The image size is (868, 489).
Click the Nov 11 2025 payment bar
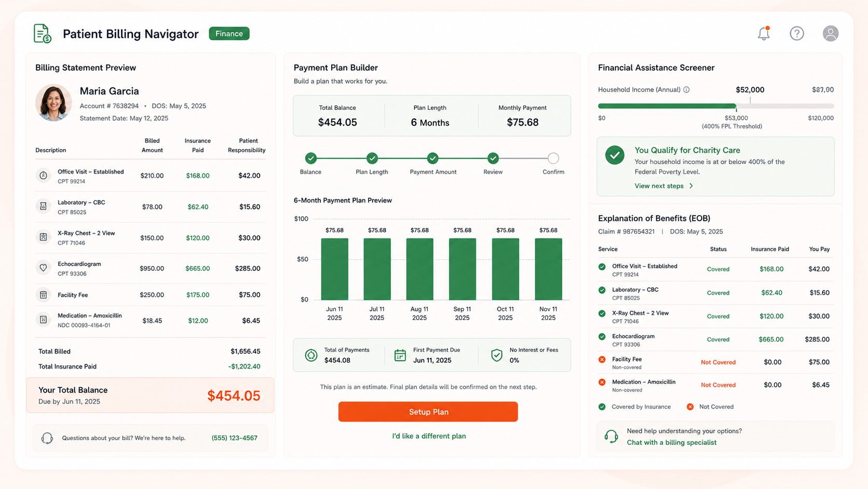point(548,269)
